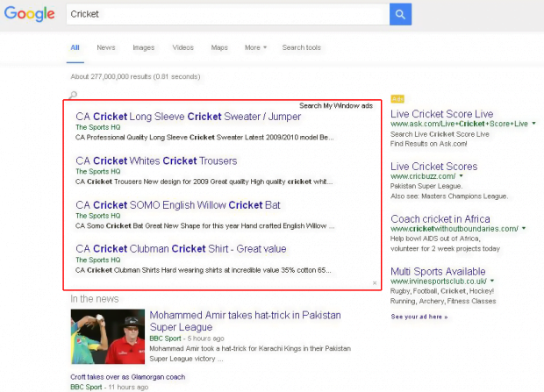Open CA Cricket Whites Trousers link
This screenshot has width=544, height=392.
[156, 161]
